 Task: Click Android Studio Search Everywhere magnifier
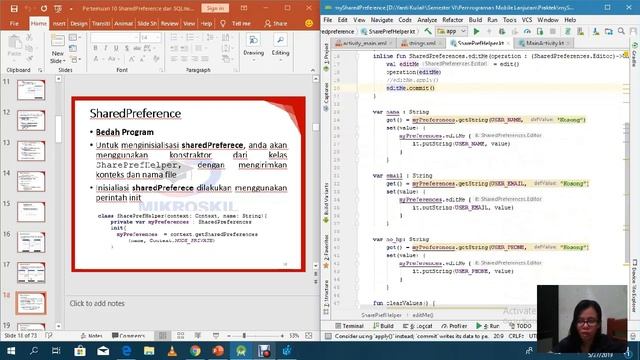click(621, 31)
